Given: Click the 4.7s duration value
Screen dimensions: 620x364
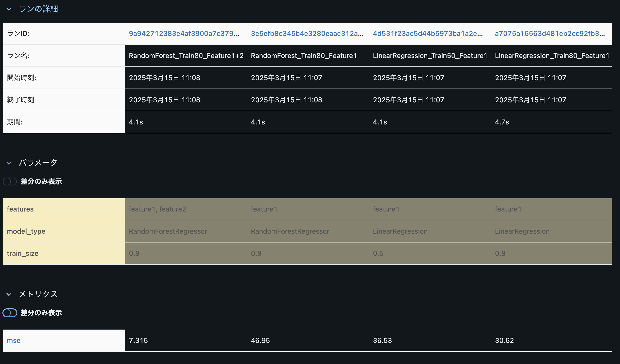Looking at the screenshot, I should [502, 122].
